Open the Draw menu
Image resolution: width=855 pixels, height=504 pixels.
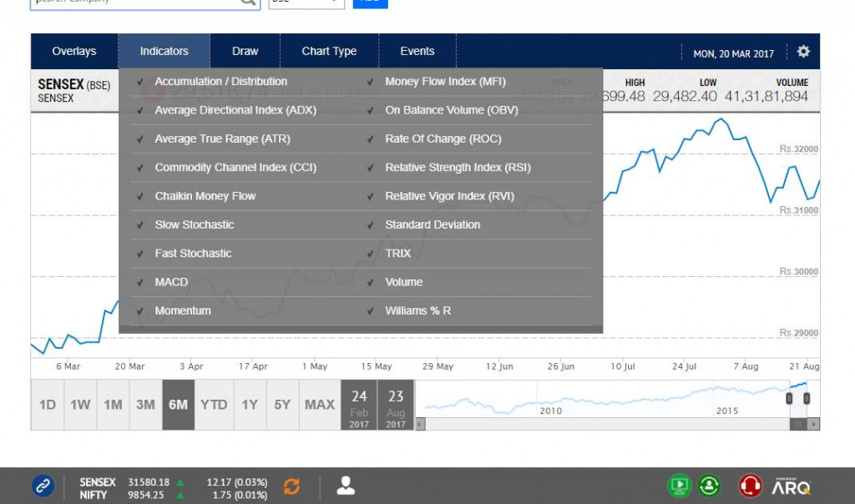coord(245,52)
